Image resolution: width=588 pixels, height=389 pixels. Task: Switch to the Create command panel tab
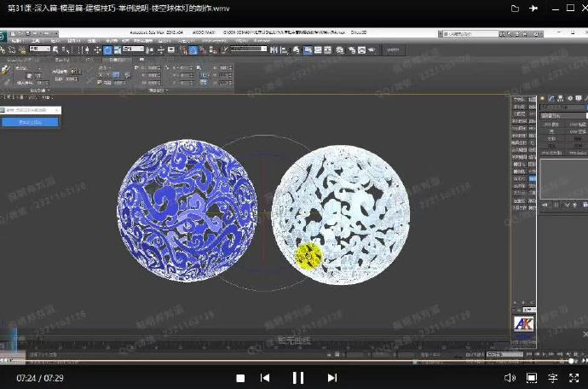pos(542,98)
